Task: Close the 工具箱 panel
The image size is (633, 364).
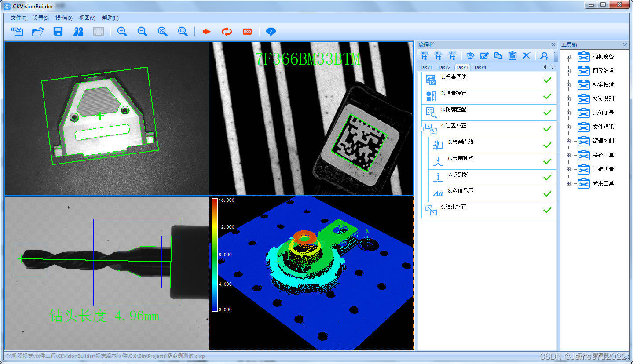Action: pyautogui.click(x=625, y=45)
